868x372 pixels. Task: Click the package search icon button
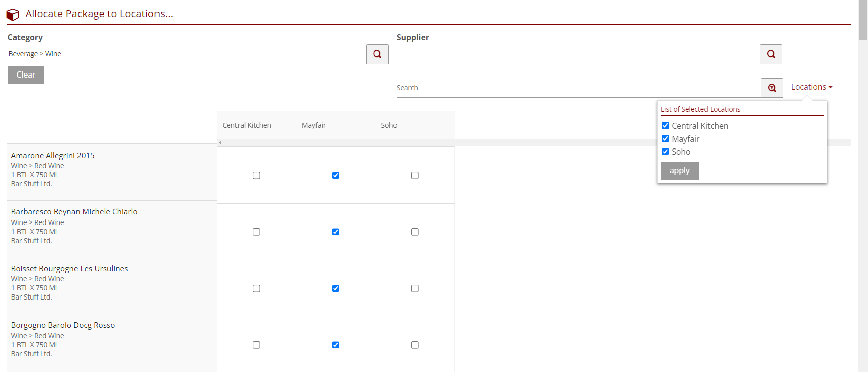point(772,88)
